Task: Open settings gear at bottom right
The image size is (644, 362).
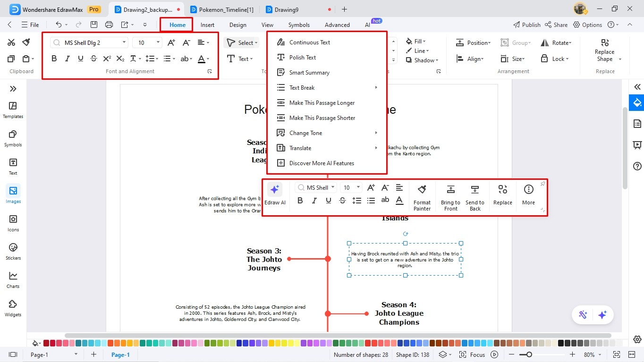Action: pyautogui.click(x=637, y=339)
